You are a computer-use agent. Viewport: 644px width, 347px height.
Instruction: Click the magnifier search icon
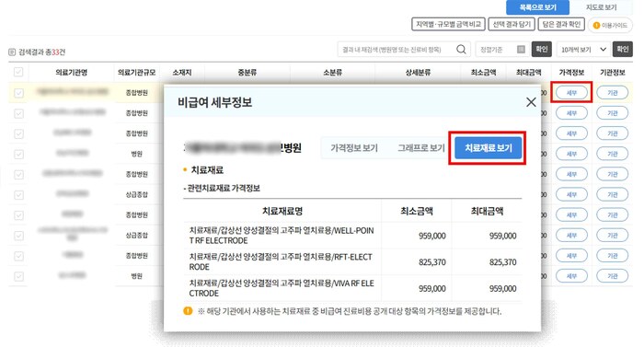coord(461,50)
